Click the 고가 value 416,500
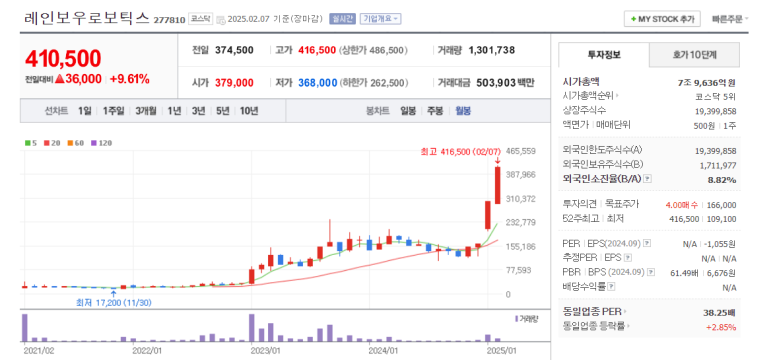This screenshot has width=773, height=360. 317,50
